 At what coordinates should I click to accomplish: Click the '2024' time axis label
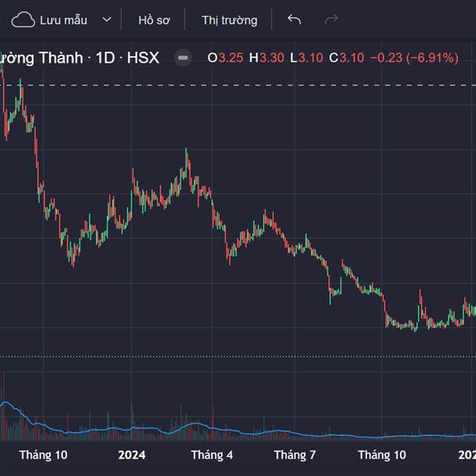(132, 455)
